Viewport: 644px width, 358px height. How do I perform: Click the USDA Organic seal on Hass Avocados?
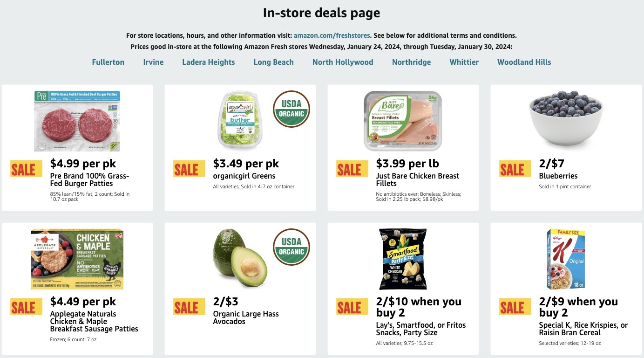(x=291, y=247)
